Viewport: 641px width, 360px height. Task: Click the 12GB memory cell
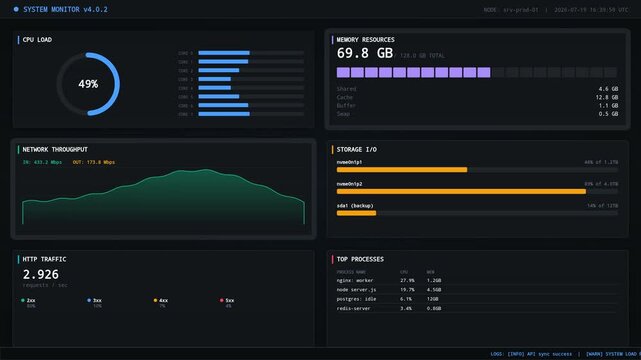(x=433, y=299)
